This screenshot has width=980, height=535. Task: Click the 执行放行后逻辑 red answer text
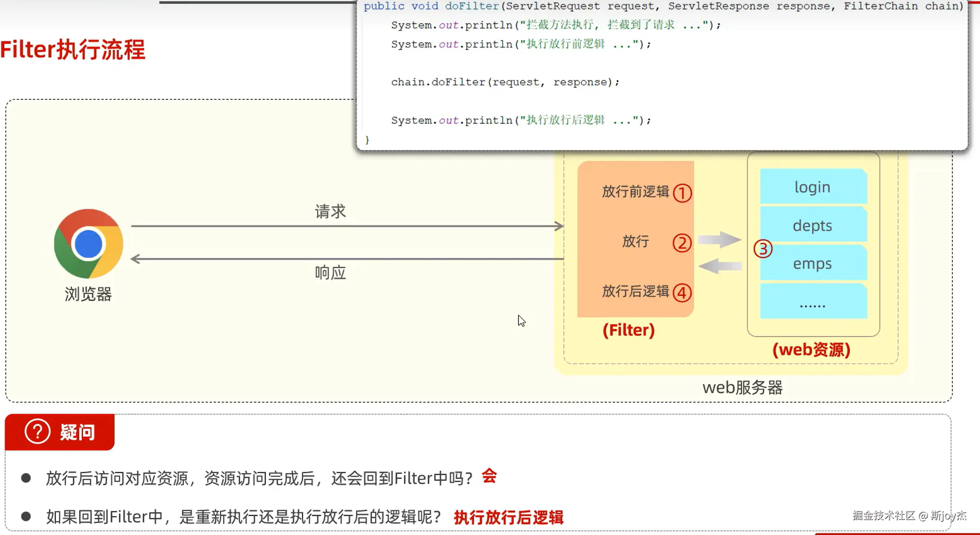click(x=508, y=516)
